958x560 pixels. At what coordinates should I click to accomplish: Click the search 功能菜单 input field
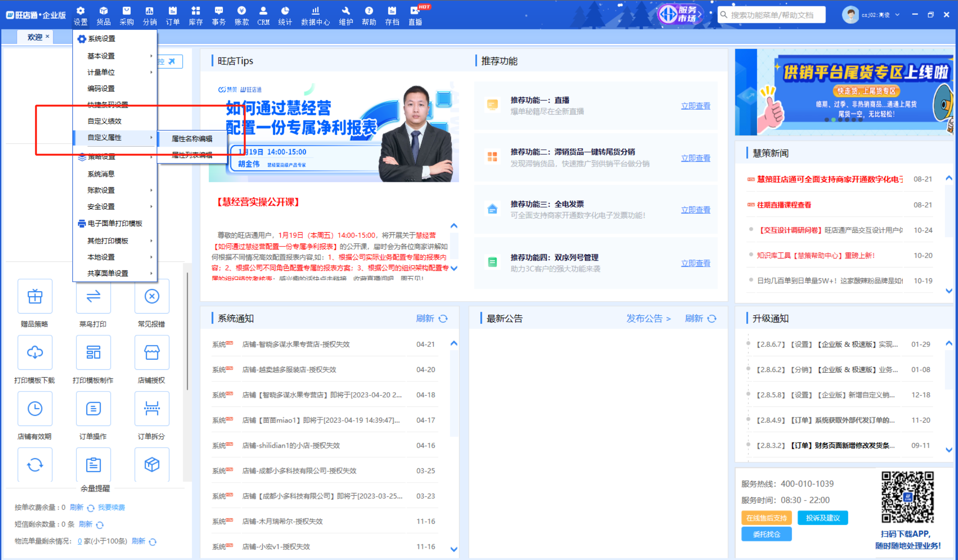click(x=772, y=15)
